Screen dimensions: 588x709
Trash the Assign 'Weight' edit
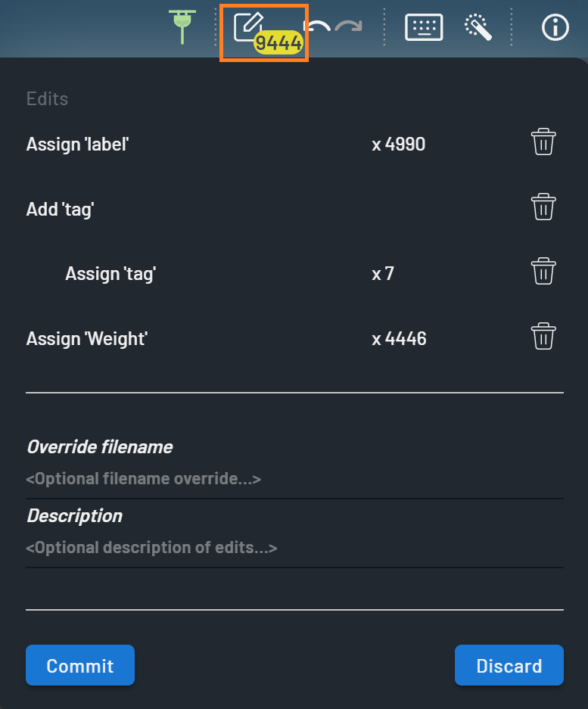click(543, 336)
